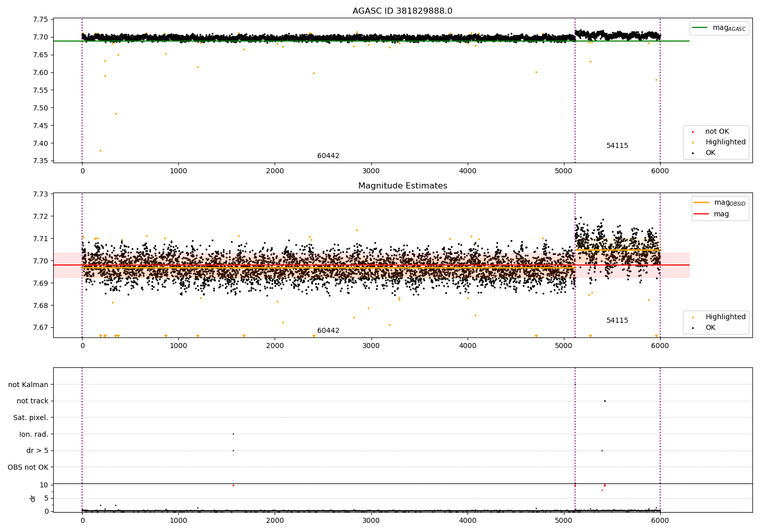
Task: Click 'Highlighted' legend entry in top plot
Action: [x=719, y=142]
